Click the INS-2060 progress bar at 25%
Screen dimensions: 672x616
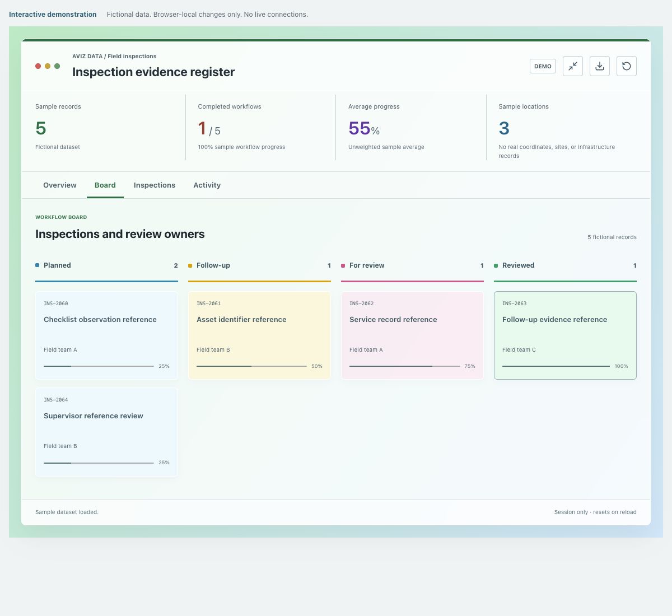pos(99,366)
